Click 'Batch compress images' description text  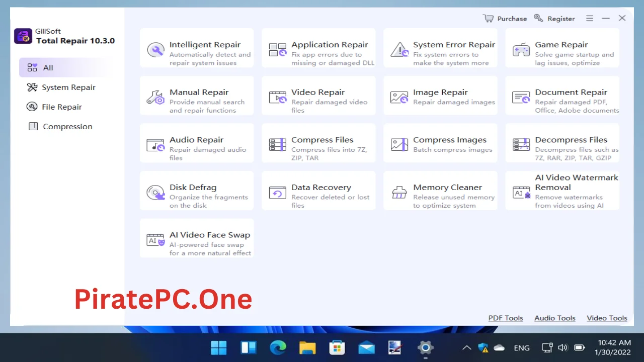tap(452, 150)
